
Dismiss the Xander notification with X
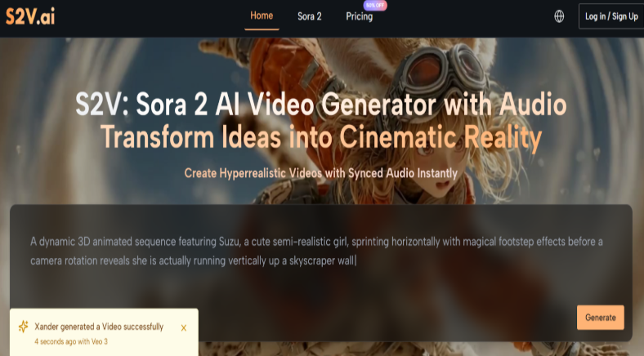click(x=184, y=327)
